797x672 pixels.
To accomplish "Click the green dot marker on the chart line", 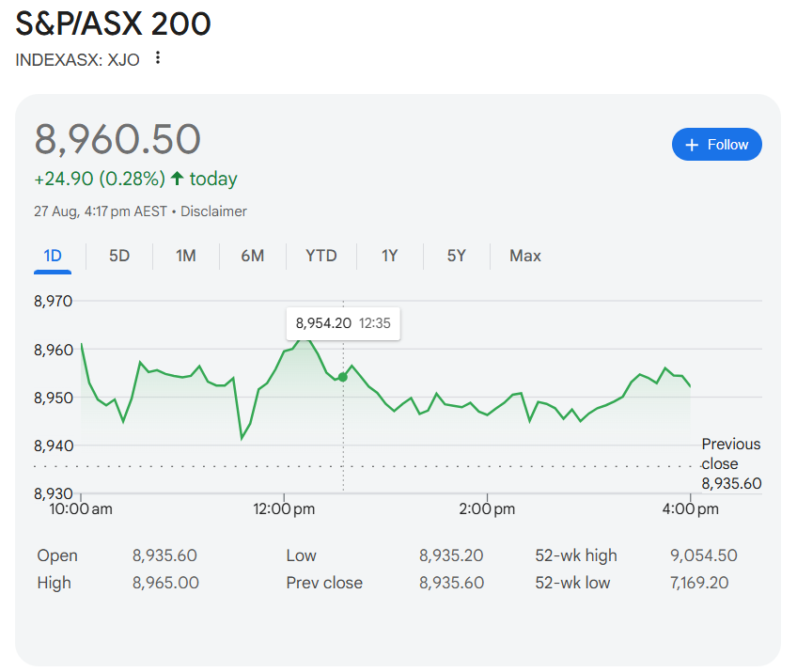I will 342,377.
